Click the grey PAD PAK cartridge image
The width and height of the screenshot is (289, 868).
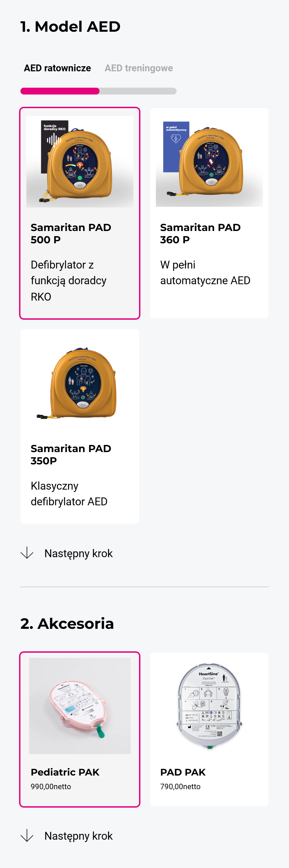[x=209, y=706]
